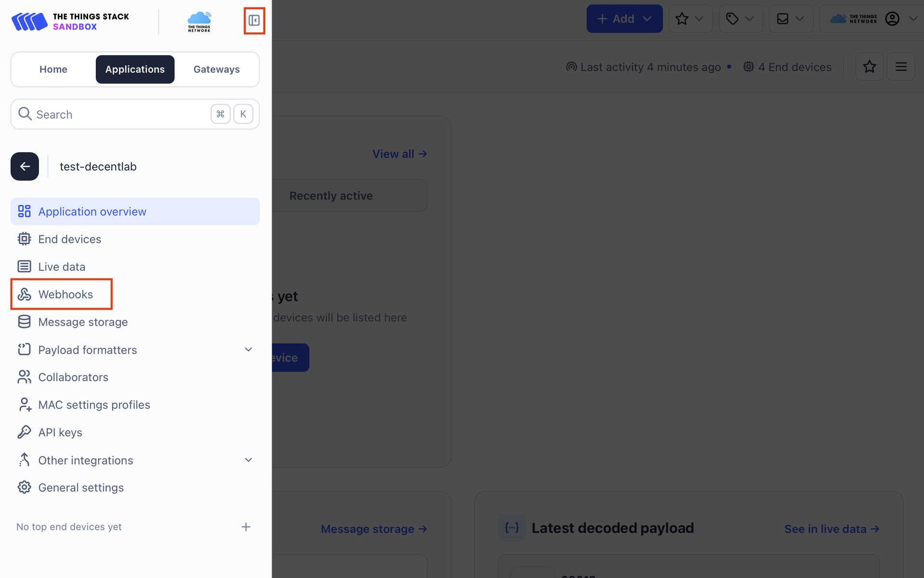Click the 4 End devices count
This screenshot has height=578, width=924.
pos(787,67)
